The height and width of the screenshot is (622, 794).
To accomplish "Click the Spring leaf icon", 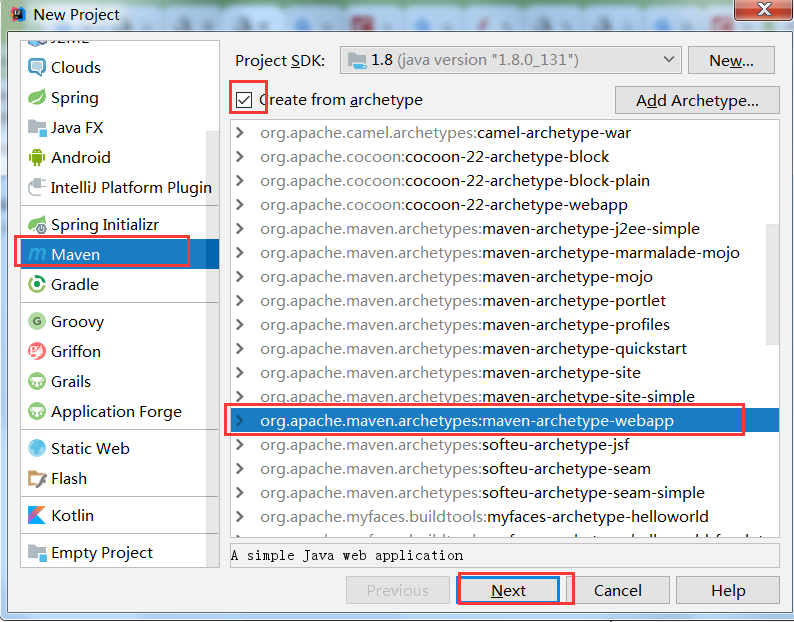I will (x=36, y=97).
